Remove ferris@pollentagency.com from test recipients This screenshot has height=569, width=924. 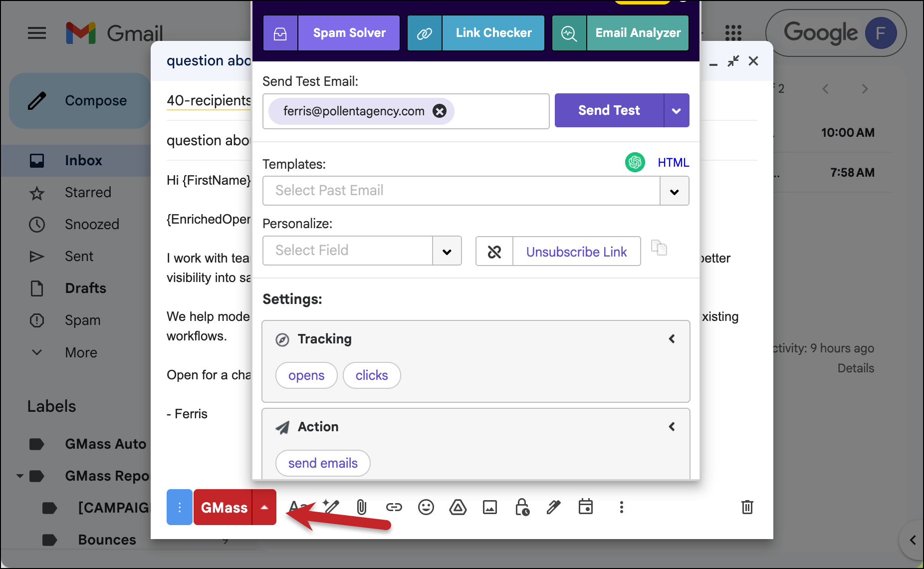click(440, 111)
